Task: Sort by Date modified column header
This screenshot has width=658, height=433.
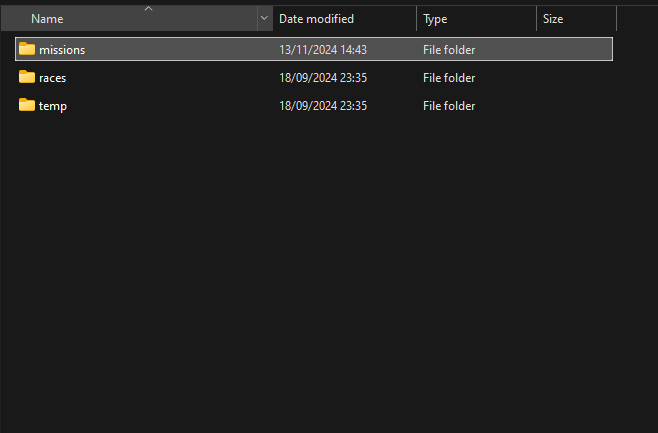Action: tap(316, 19)
